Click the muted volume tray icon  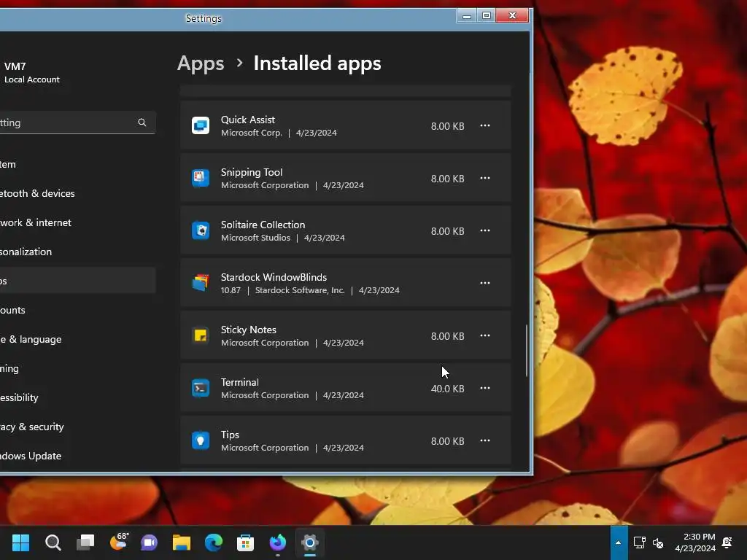tap(658, 542)
